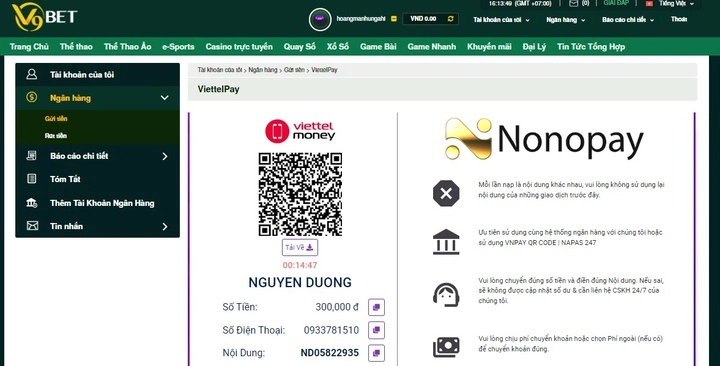Open the GIẢI ĐÁP help link

pyautogui.click(x=616, y=3)
